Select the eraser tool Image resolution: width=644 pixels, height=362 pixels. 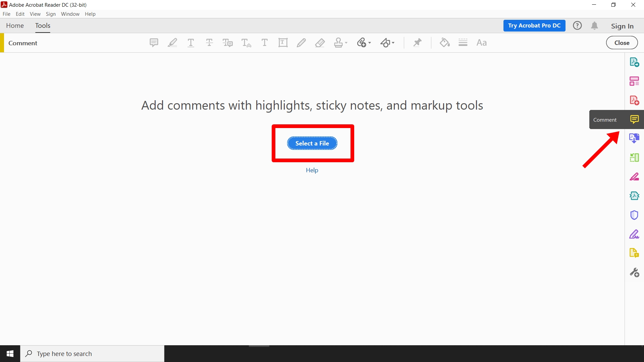(320, 43)
